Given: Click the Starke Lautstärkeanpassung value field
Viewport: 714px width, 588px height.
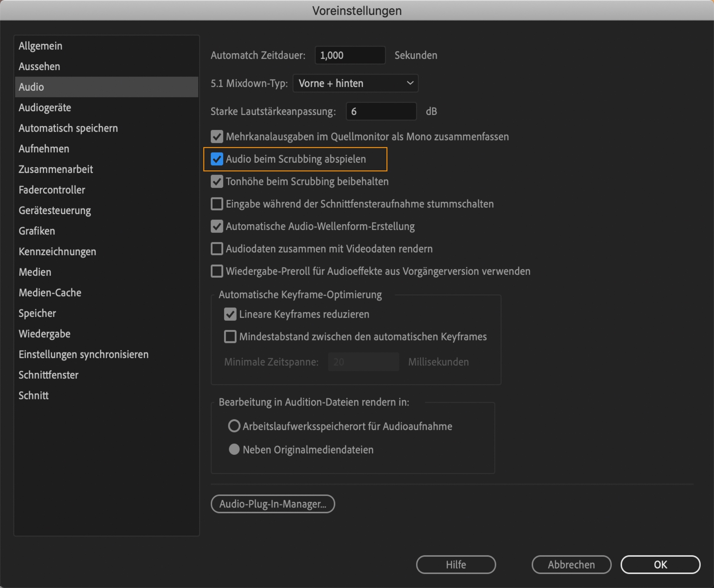Looking at the screenshot, I should 381,112.
